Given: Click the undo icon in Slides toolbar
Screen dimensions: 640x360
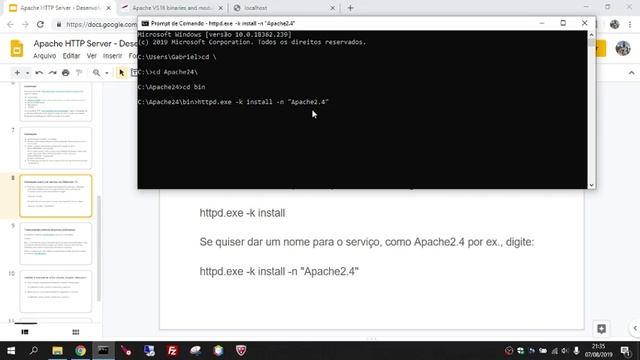Looking at the screenshot, I should pos(39,73).
